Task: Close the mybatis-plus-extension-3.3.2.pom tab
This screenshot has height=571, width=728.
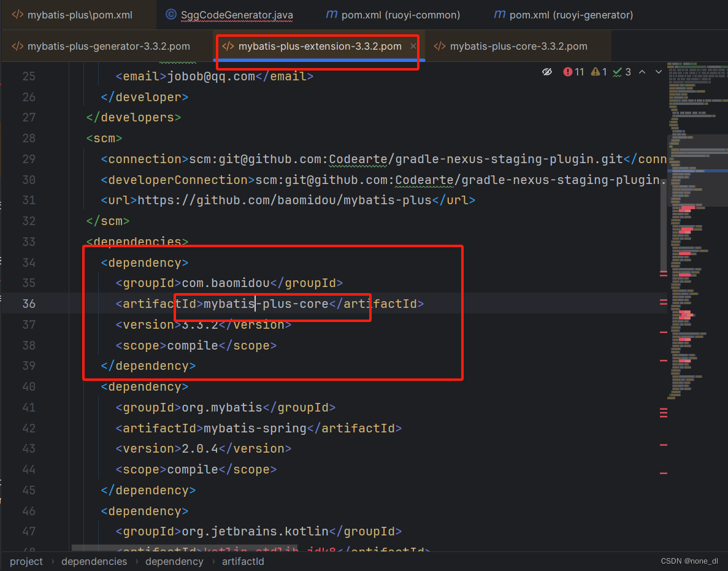Action: point(413,45)
